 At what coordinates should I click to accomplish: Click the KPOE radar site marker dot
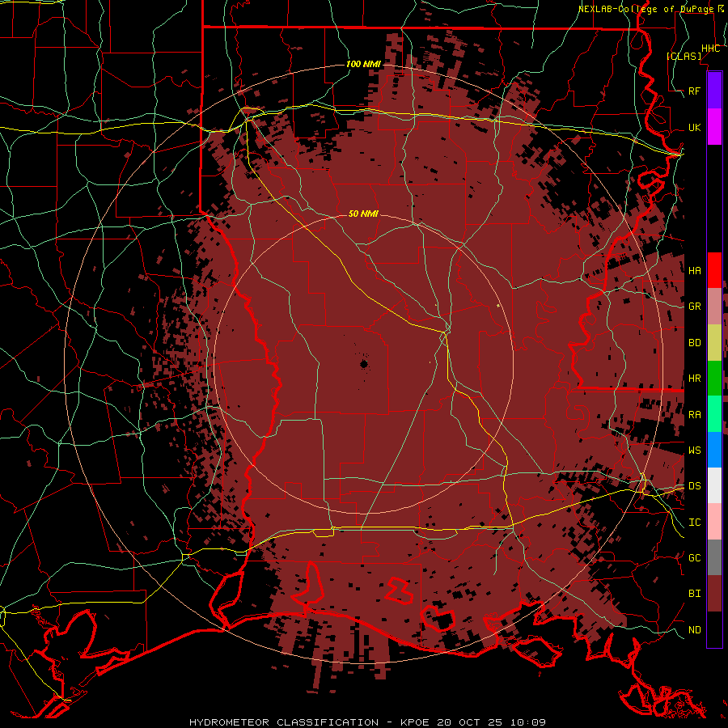click(363, 364)
